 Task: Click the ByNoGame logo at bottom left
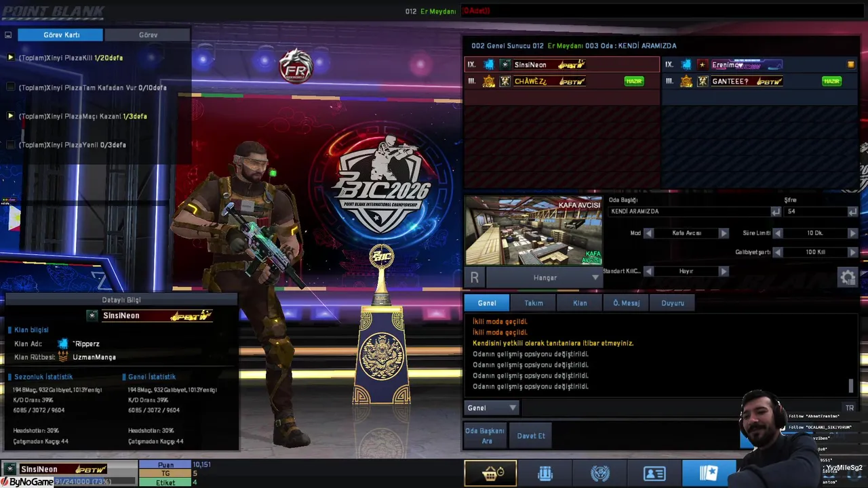[27, 482]
